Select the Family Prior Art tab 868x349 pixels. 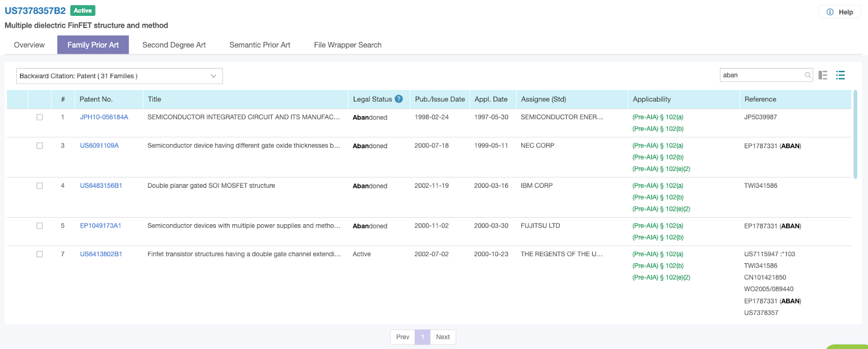(93, 45)
